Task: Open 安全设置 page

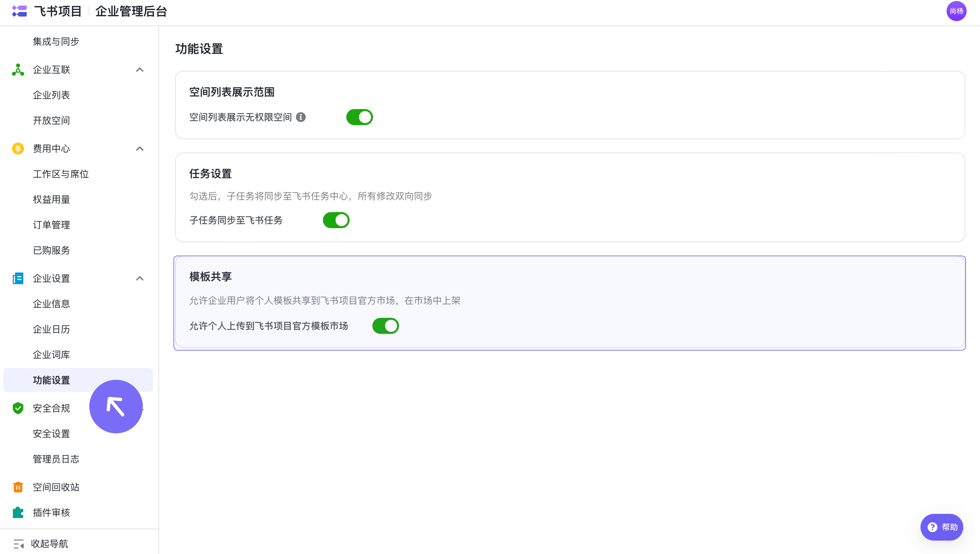Action: (x=51, y=434)
